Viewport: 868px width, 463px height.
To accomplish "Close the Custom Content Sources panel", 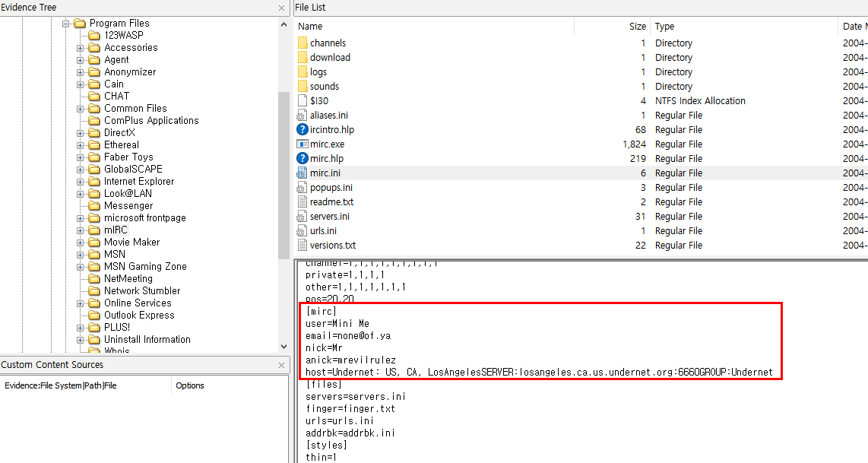I will coord(281,365).
